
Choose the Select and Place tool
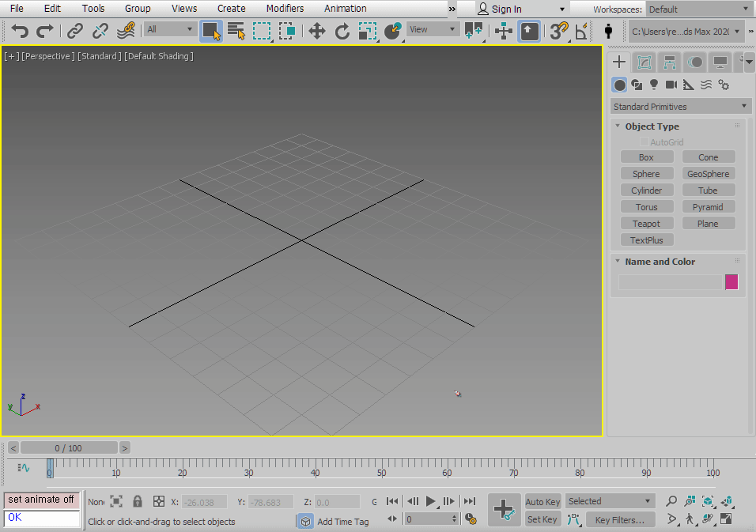click(x=393, y=32)
